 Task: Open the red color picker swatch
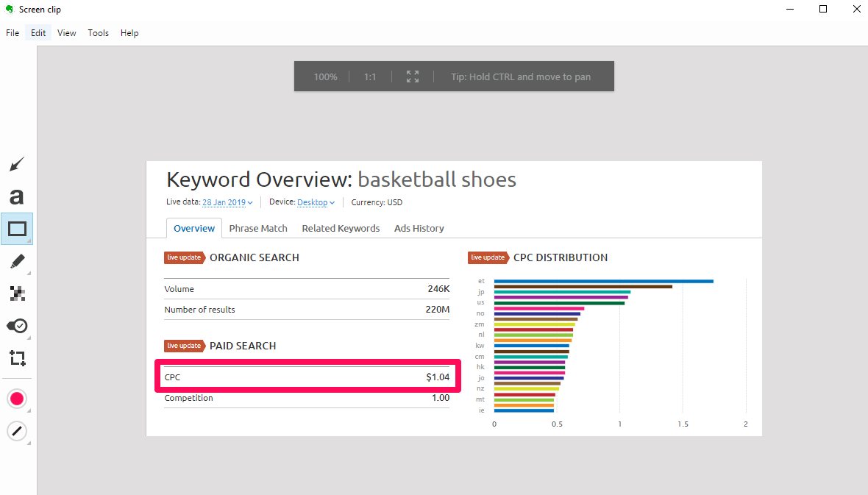point(17,399)
